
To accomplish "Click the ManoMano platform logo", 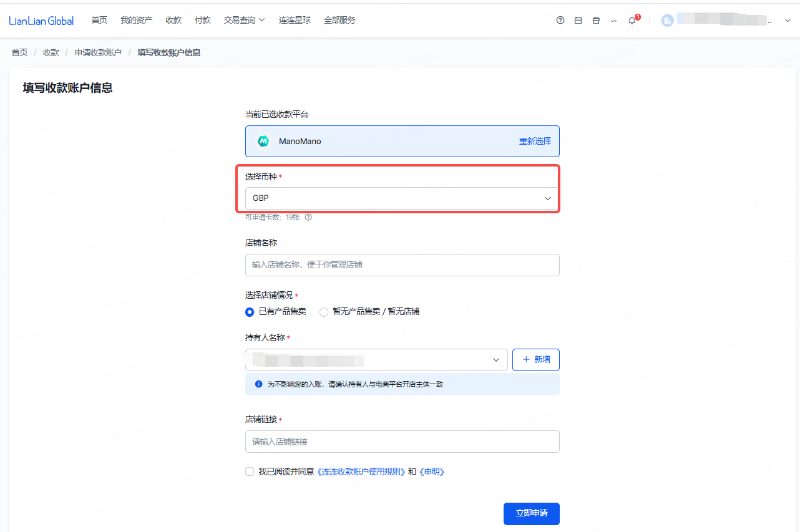I will pos(263,141).
